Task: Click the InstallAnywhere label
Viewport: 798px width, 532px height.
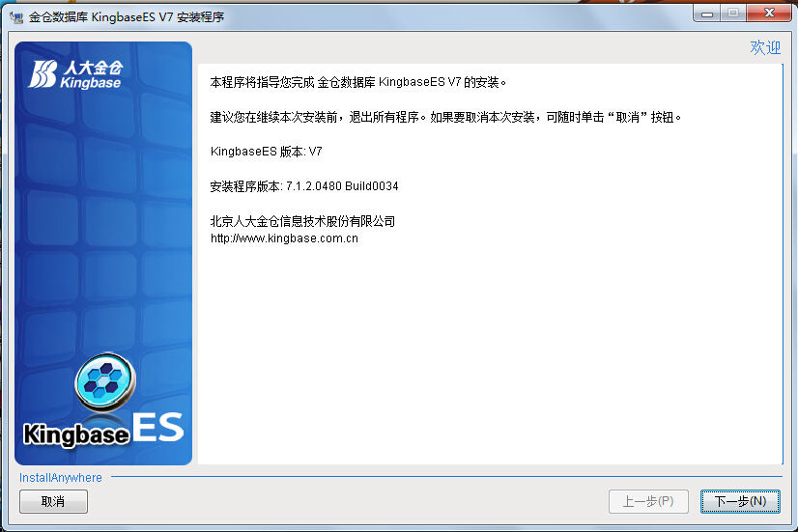Action: [x=61, y=478]
